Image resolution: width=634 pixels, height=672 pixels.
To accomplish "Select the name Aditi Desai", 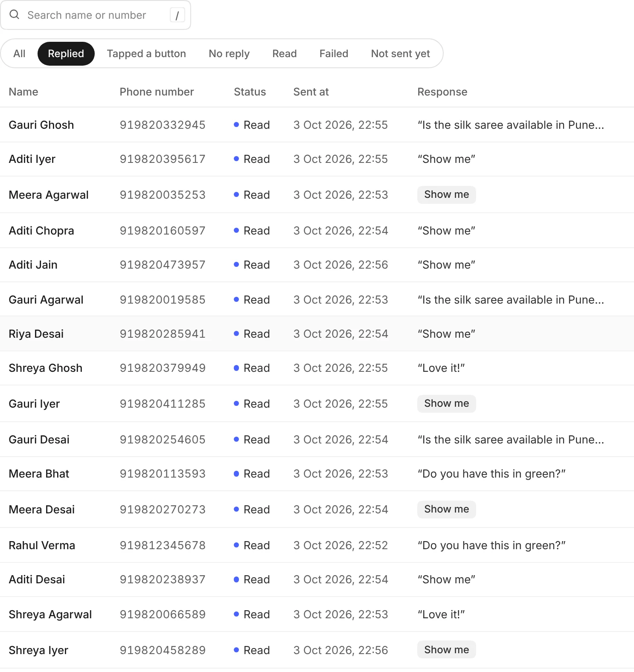I will click(37, 579).
